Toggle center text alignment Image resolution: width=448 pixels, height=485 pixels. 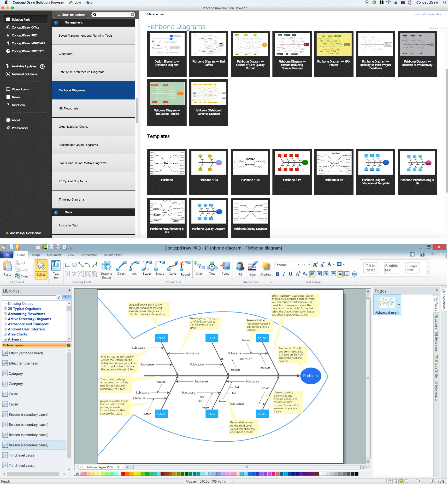click(319, 274)
